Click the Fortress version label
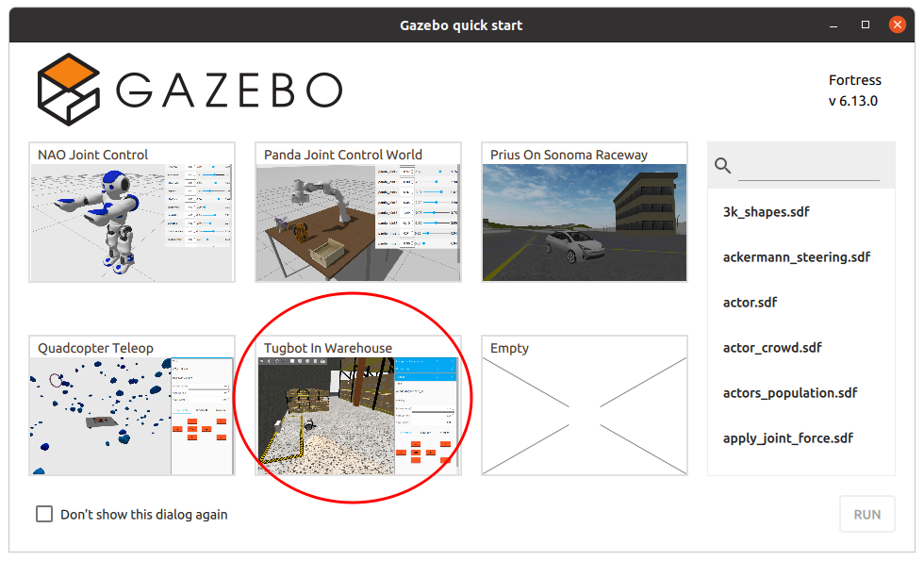Viewport: 924px width, 561px height. 854,80
